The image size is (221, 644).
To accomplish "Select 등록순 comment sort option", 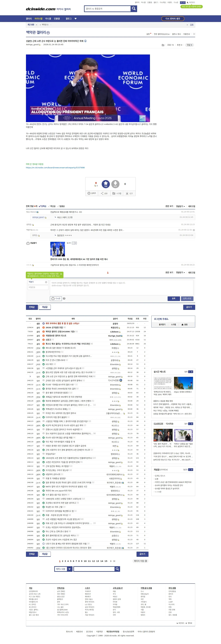I will 43,206.
